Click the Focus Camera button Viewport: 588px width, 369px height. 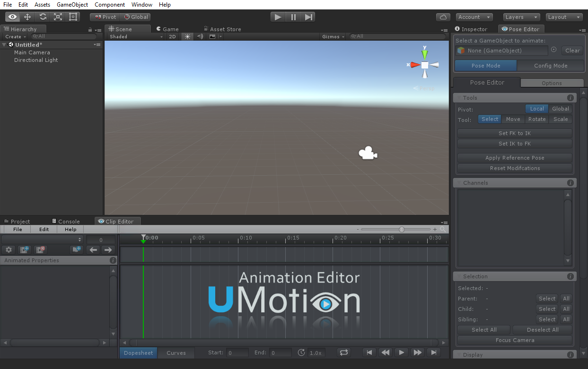[515, 340]
